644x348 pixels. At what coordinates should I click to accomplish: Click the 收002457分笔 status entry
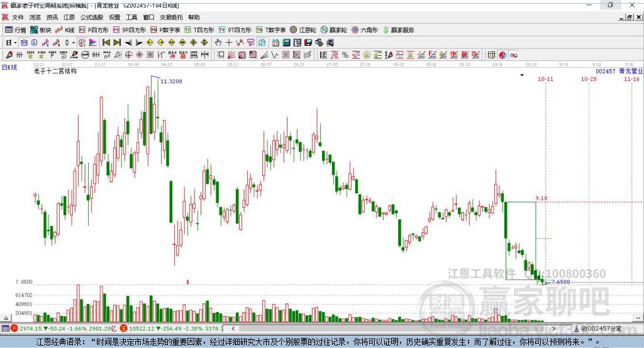point(598,329)
